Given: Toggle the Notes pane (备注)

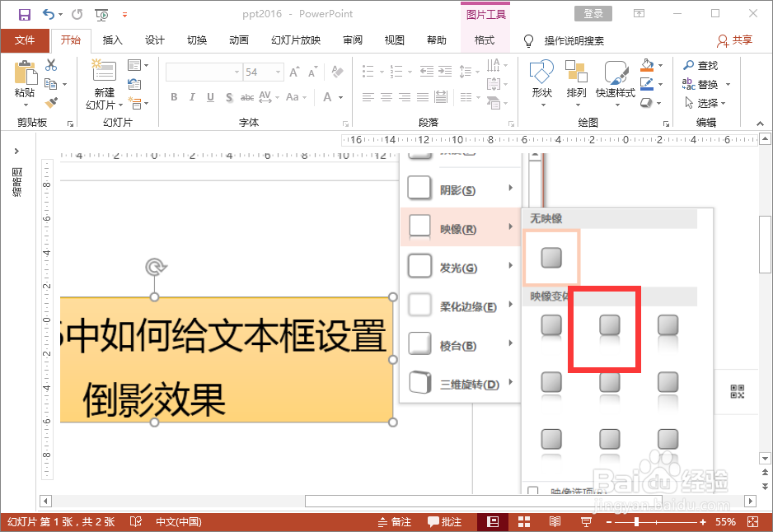Looking at the screenshot, I should coord(395,521).
